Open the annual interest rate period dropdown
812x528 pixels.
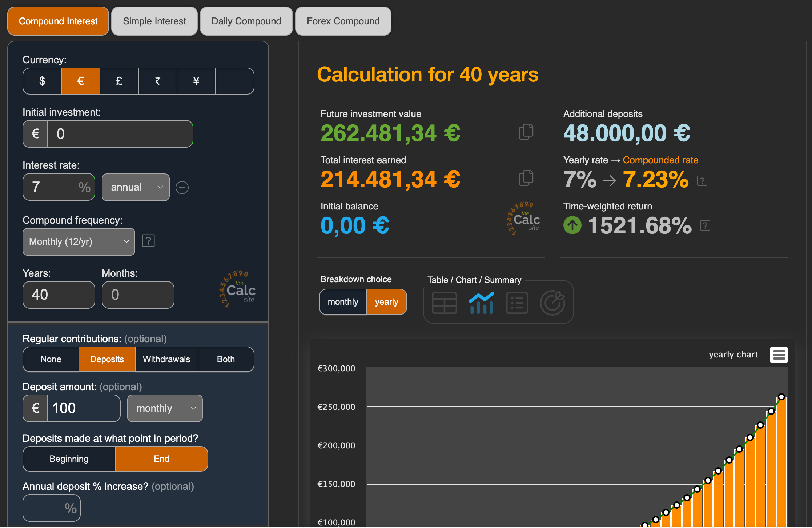pos(136,187)
